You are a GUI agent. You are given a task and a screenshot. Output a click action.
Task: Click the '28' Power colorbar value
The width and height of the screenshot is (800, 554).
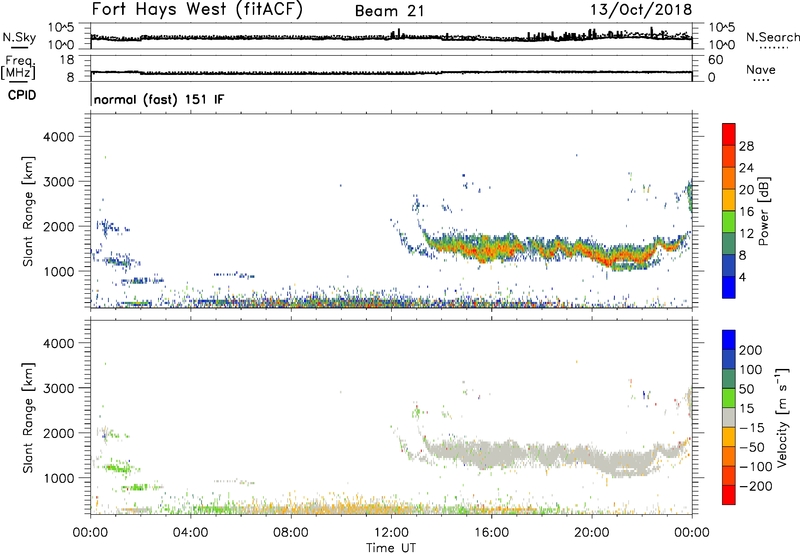coord(746,146)
